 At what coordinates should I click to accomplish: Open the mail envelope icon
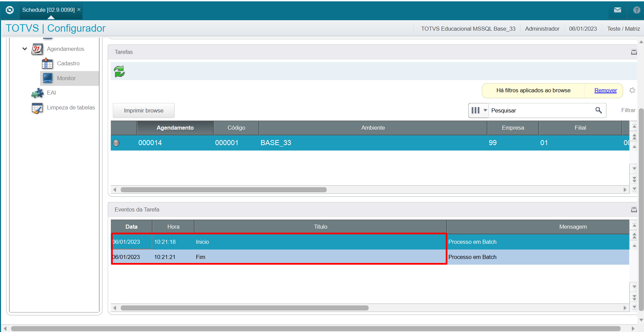click(617, 10)
